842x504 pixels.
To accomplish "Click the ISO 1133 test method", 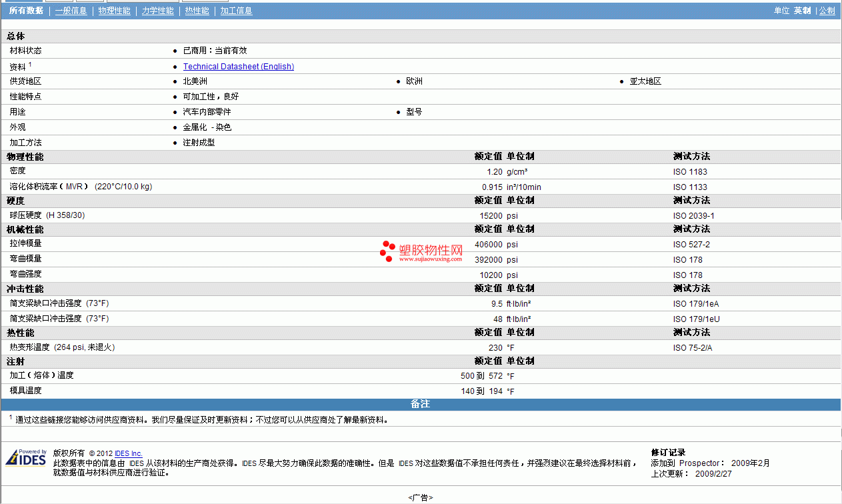I will (x=690, y=187).
